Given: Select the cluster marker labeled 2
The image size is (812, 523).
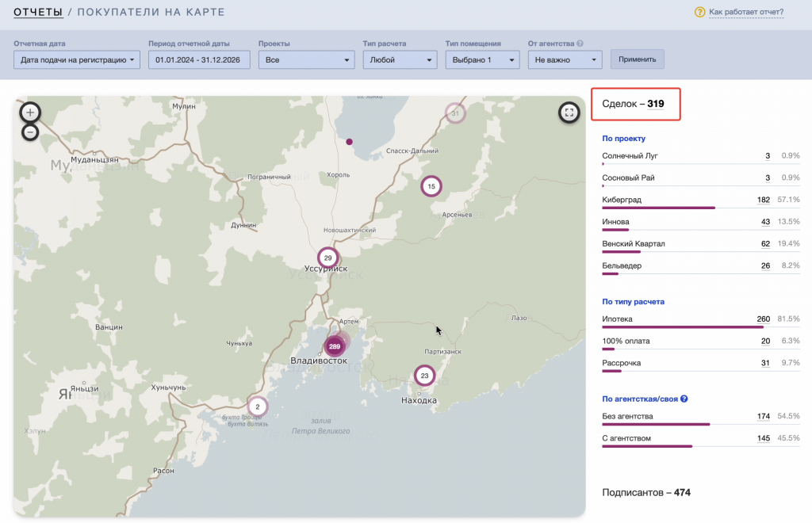Looking at the screenshot, I should (257, 407).
